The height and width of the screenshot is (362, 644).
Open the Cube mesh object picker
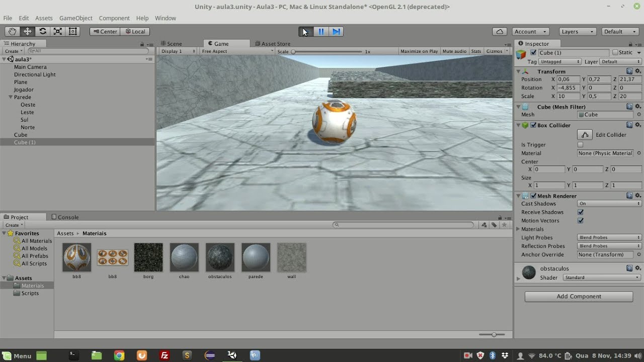point(639,115)
